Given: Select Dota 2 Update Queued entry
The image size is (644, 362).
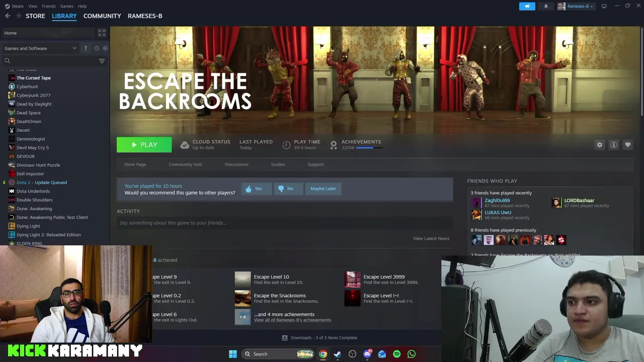Looking at the screenshot, I should (41, 183).
